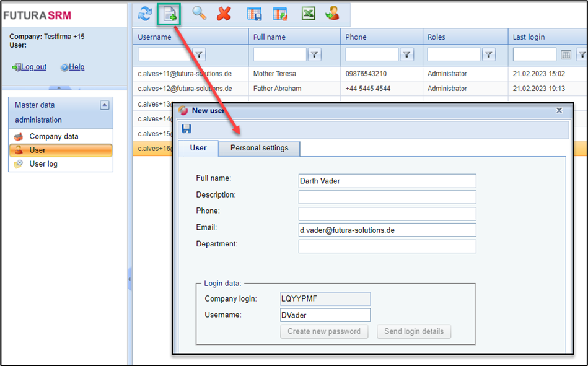Click the red X delete icon
This screenshot has height=366, width=588.
pos(224,14)
